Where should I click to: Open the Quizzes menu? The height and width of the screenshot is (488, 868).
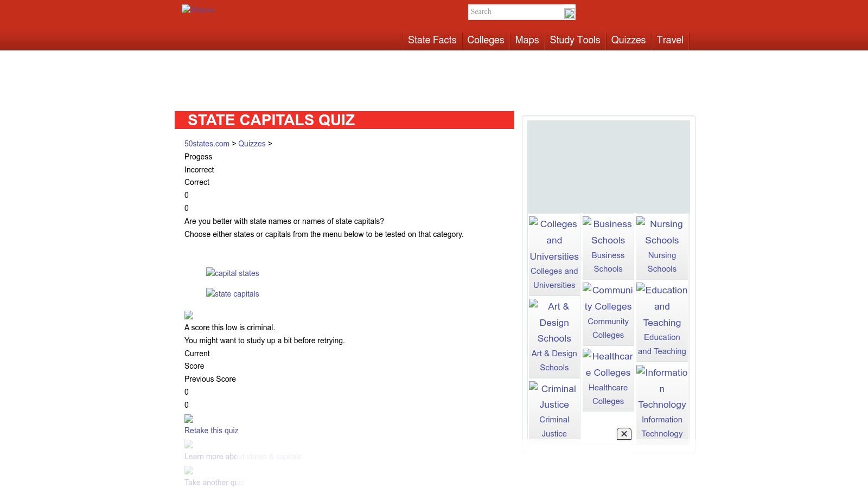click(628, 40)
